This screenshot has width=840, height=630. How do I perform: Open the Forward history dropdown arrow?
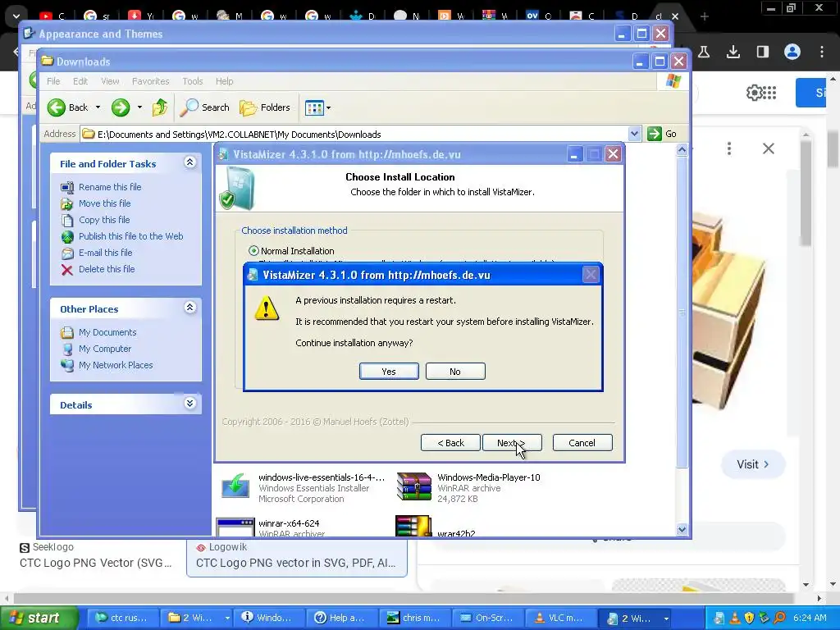click(139, 107)
